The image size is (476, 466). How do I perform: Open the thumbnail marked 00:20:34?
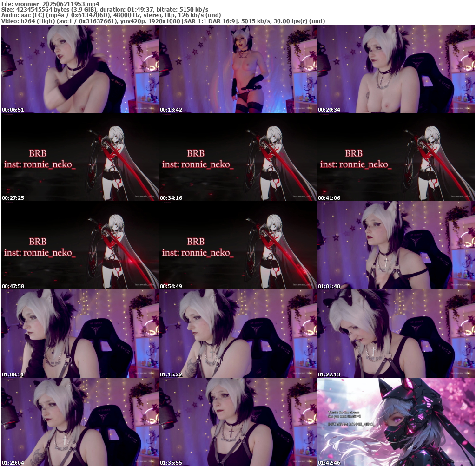[x=396, y=69]
